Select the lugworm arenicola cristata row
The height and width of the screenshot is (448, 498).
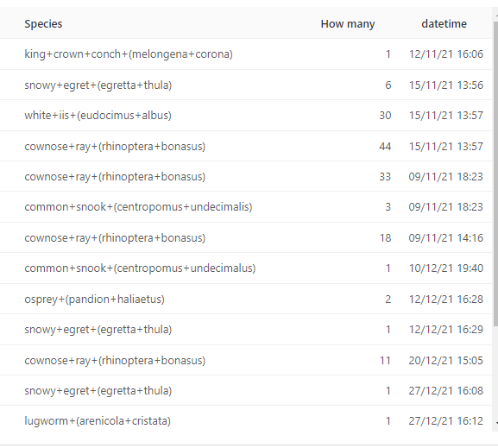click(x=246, y=421)
